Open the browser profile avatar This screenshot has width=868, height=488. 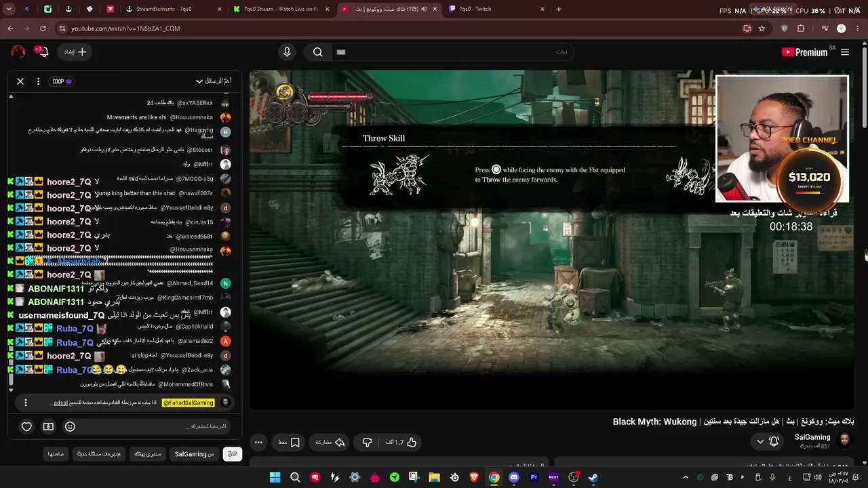842,28
